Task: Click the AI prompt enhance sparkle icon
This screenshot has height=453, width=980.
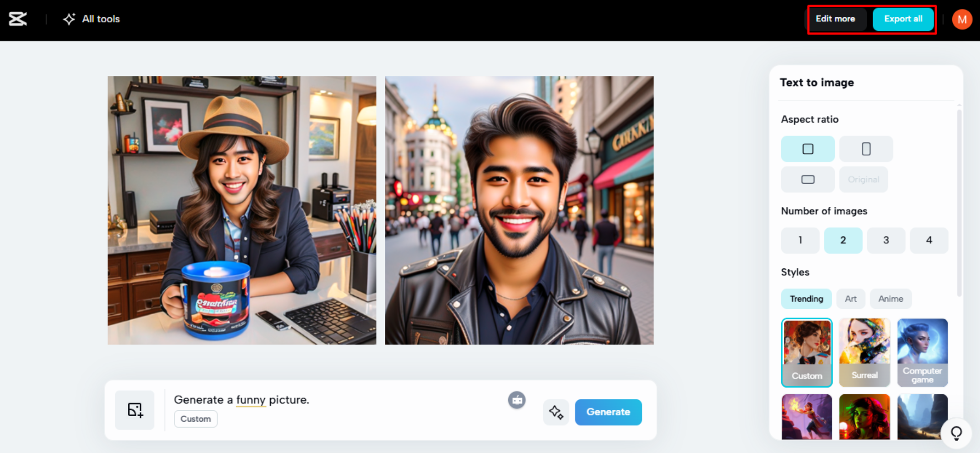Action: 556,412
